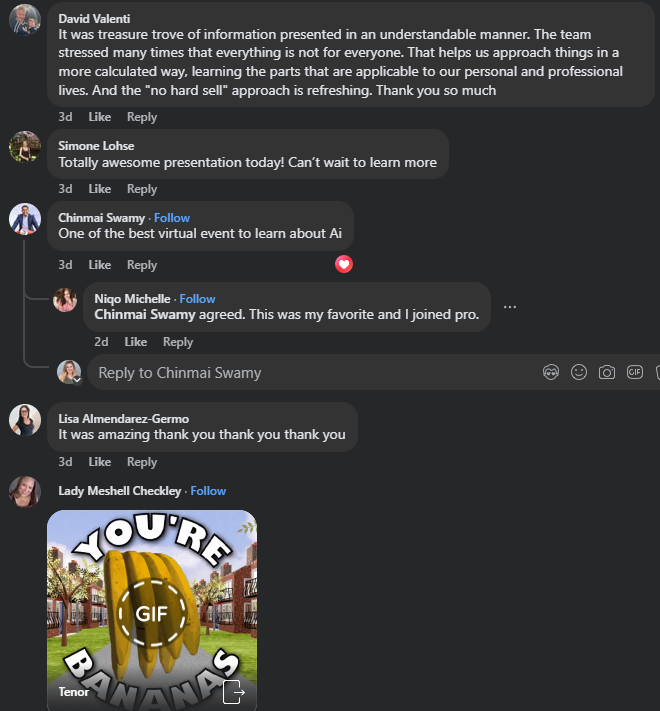Click the heart reaction on Chinmai's comment

tap(344, 264)
